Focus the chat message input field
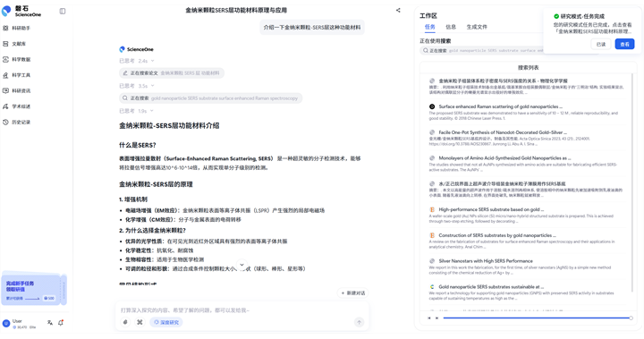 coord(241,310)
